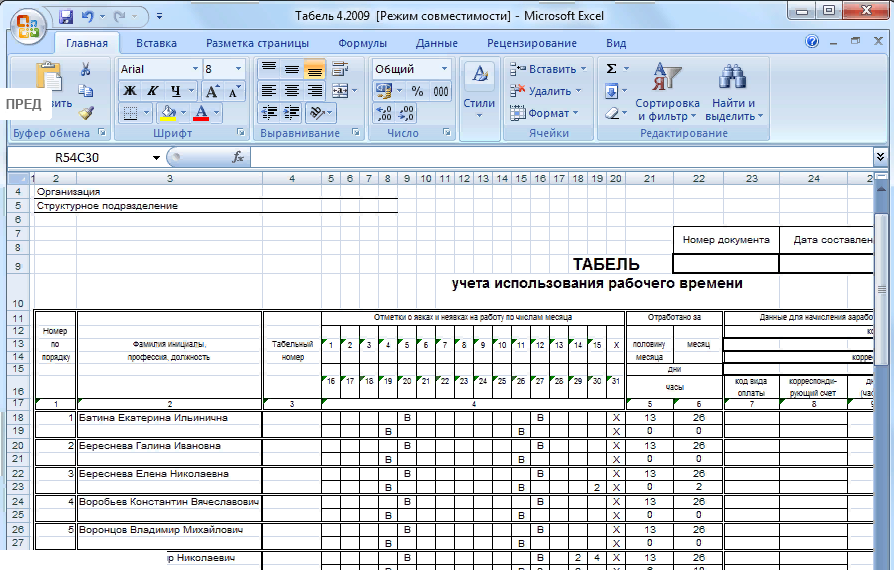The width and height of the screenshot is (894, 570).
Task: Click the Save floppy disk icon
Action: (66, 17)
